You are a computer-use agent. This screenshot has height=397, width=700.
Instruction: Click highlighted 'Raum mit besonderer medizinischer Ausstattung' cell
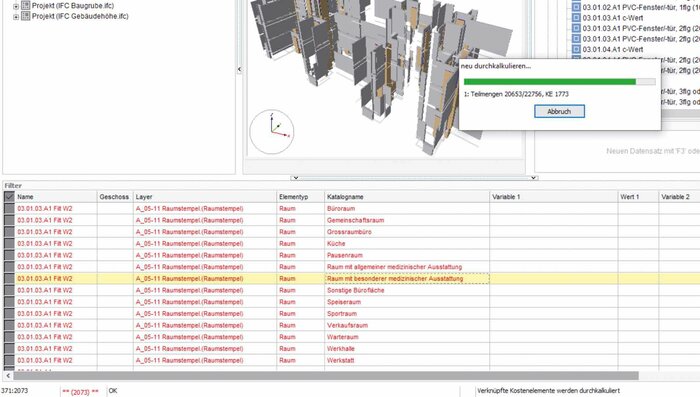[x=407, y=278]
